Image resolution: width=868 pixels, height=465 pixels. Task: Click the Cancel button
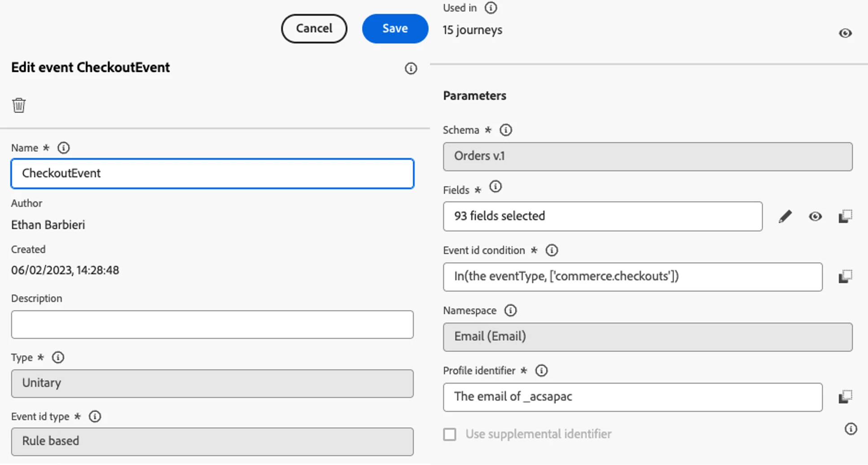[x=314, y=29]
